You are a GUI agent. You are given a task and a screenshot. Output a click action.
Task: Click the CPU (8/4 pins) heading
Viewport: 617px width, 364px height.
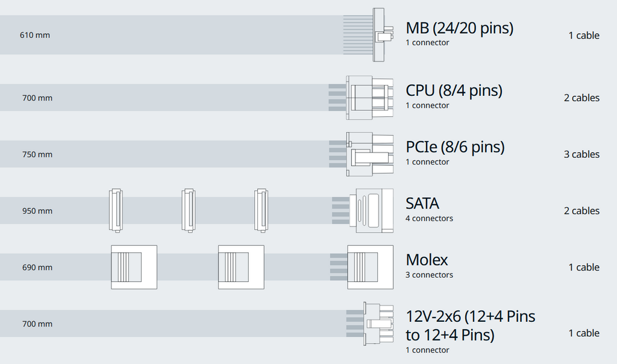pyautogui.click(x=454, y=90)
